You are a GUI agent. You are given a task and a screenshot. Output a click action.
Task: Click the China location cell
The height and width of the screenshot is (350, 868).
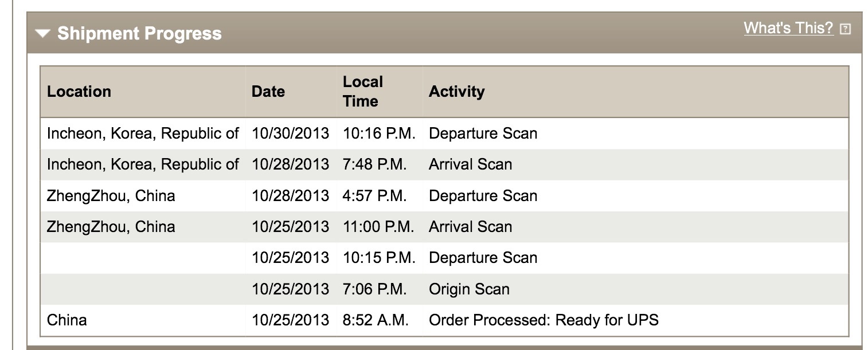pos(67,320)
